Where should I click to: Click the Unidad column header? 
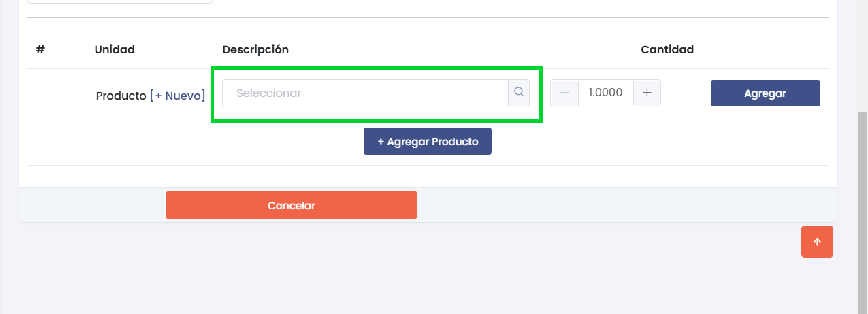click(115, 49)
